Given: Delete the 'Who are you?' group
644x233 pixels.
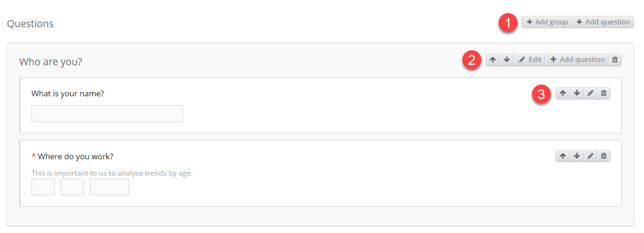Looking at the screenshot, I should 615,60.
